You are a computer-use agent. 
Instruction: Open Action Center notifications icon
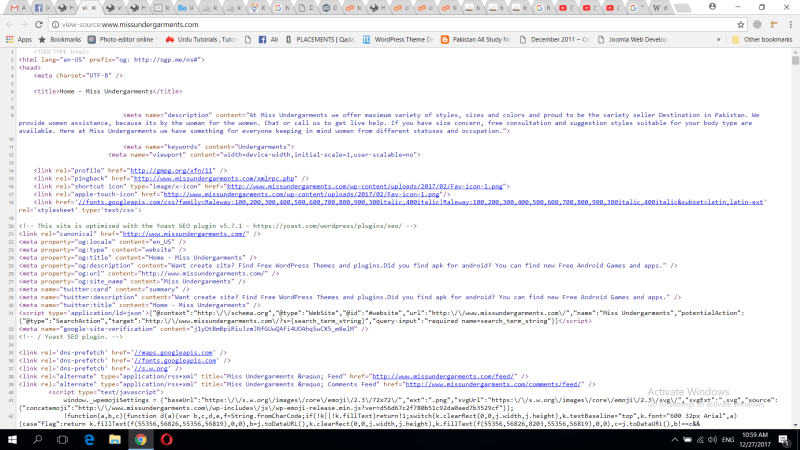pyautogui.click(x=784, y=440)
